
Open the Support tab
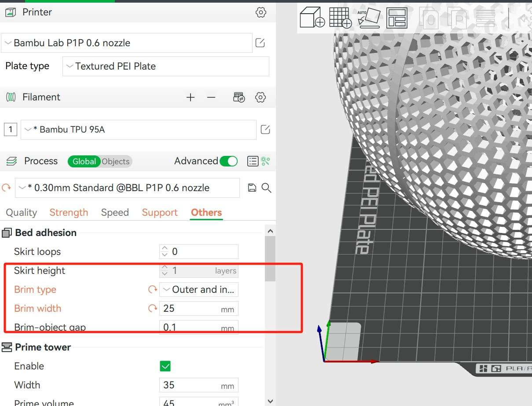[x=159, y=213]
